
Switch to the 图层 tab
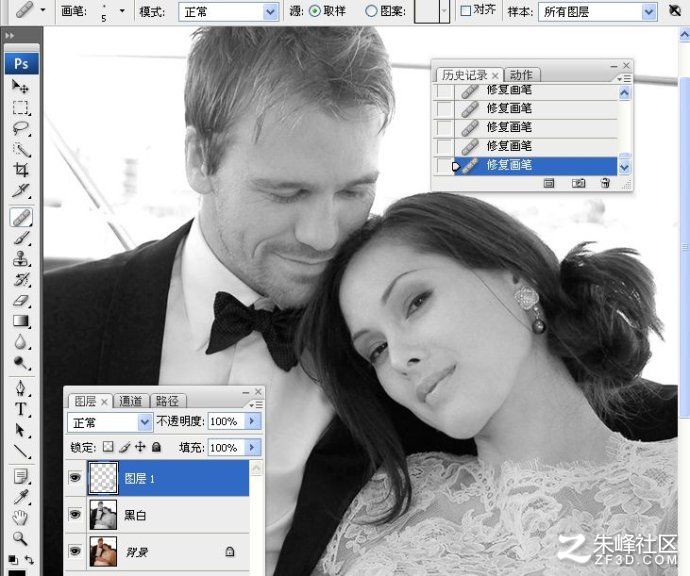coord(90,401)
